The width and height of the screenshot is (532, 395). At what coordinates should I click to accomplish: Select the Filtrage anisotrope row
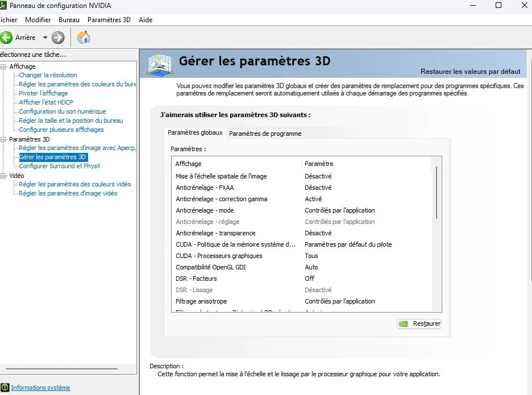301,301
